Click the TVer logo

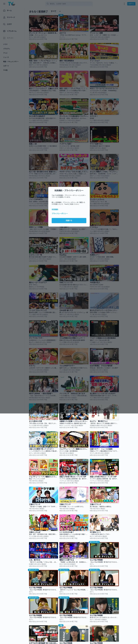coord(11,4)
